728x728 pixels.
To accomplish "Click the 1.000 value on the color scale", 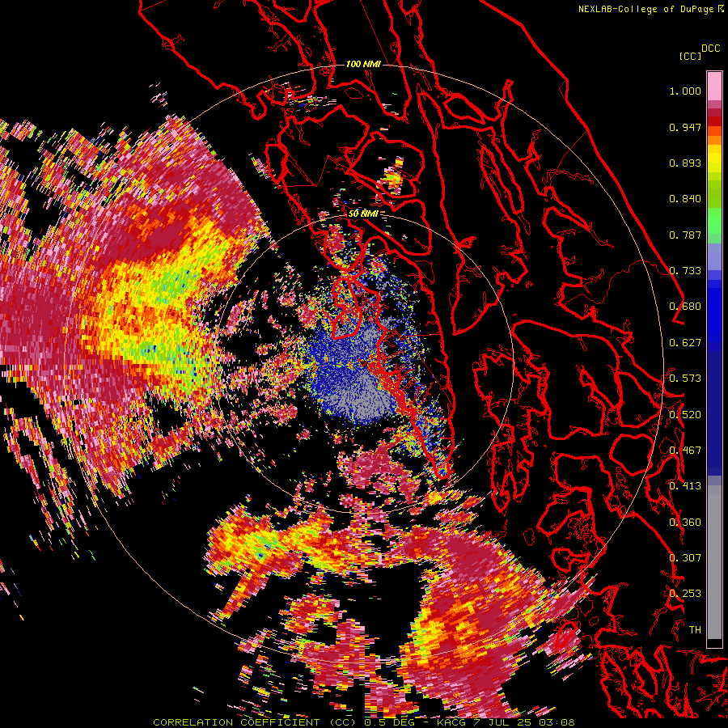I will (x=685, y=91).
